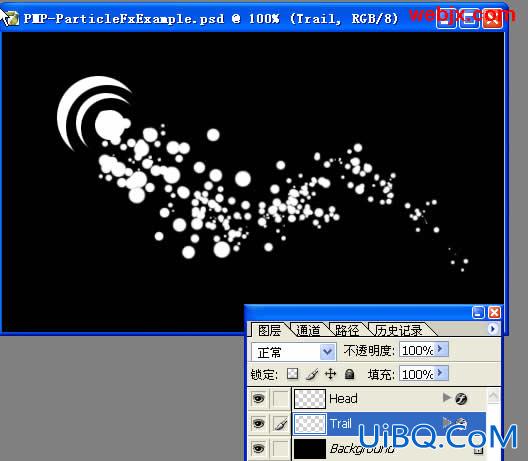528x461 pixels.
Task: Click layer effects 'f' icon on Head layer
Action: pos(461,399)
